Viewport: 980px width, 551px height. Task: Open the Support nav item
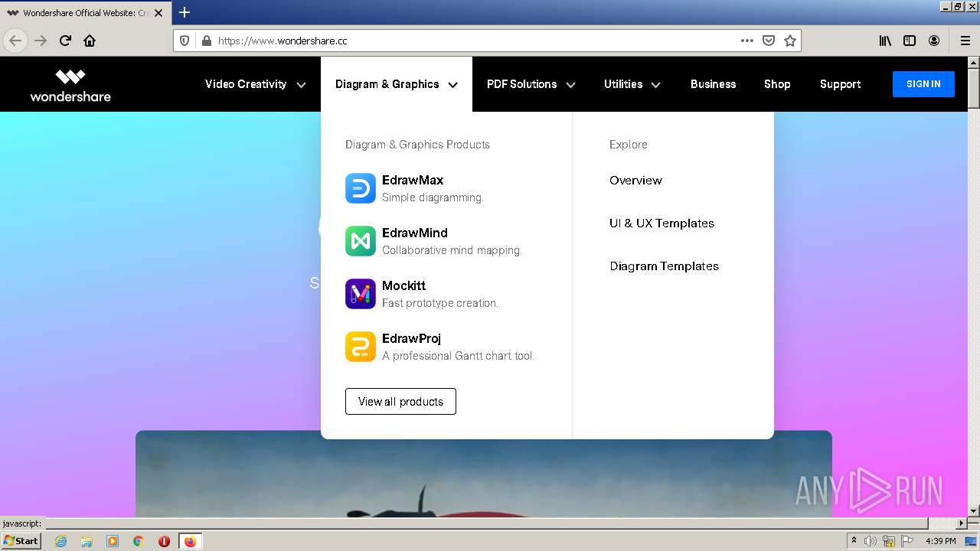[840, 84]
